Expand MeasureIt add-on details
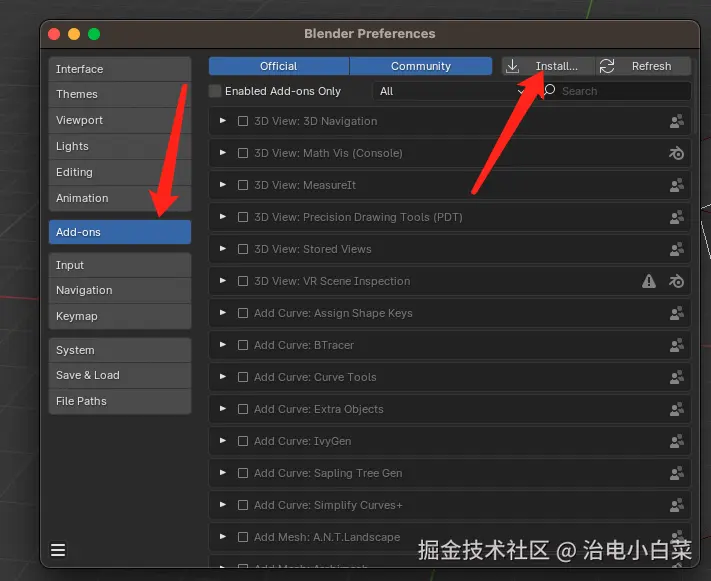 [223, 185]
